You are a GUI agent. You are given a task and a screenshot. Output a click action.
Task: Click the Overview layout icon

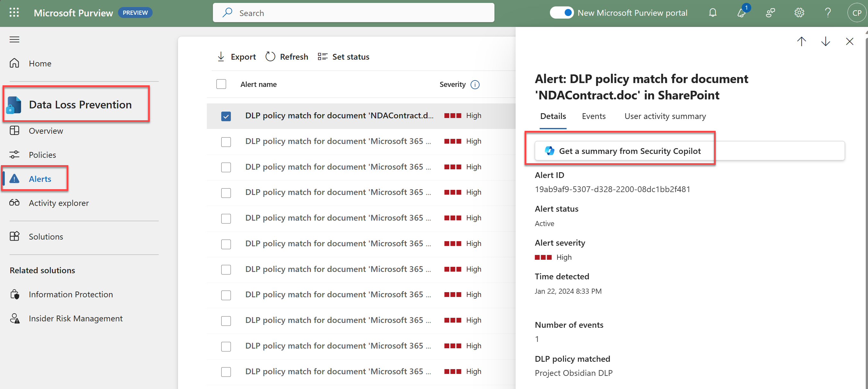(14, 131)
